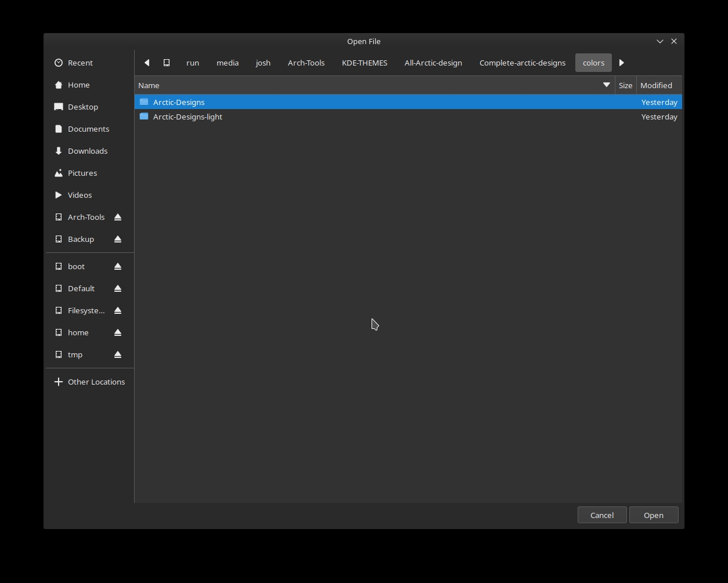Eject the Default volume
The height and width of the screenshot is (583, 728).
coord(118,288)
